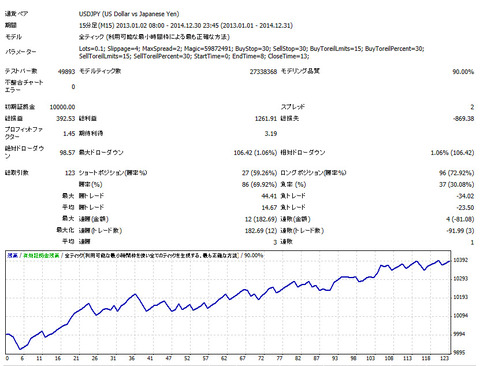Select the tested bars value "49893"
Viewport: 480px width, 366px height.
point(66,71)
